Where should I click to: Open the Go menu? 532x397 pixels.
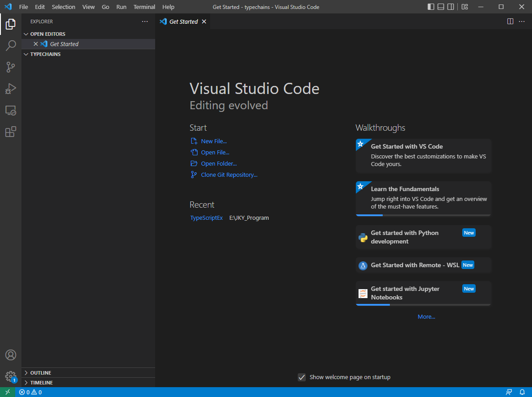coord(106,7)
